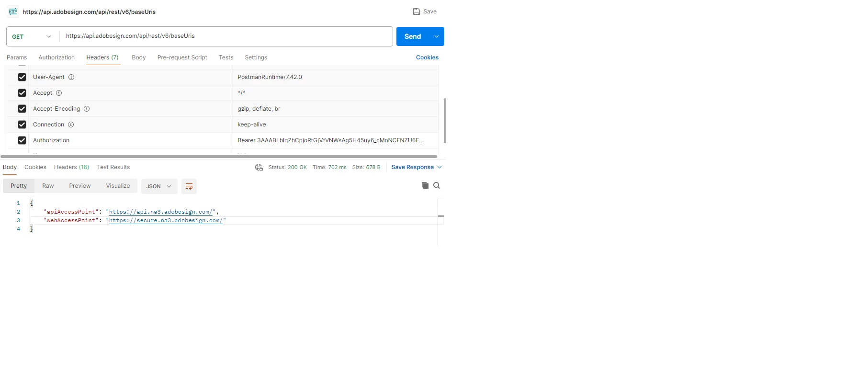Open the Tests tab
The image size is (868, 387).
(226, 57)
